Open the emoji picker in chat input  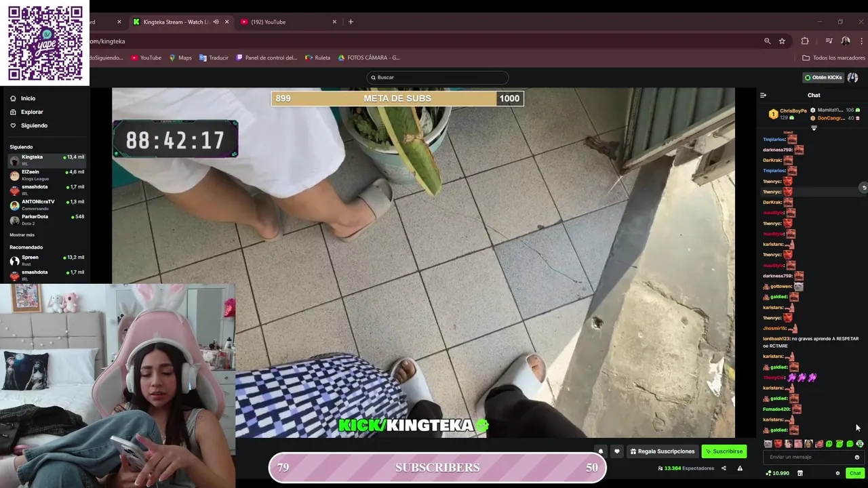(857, 457)
